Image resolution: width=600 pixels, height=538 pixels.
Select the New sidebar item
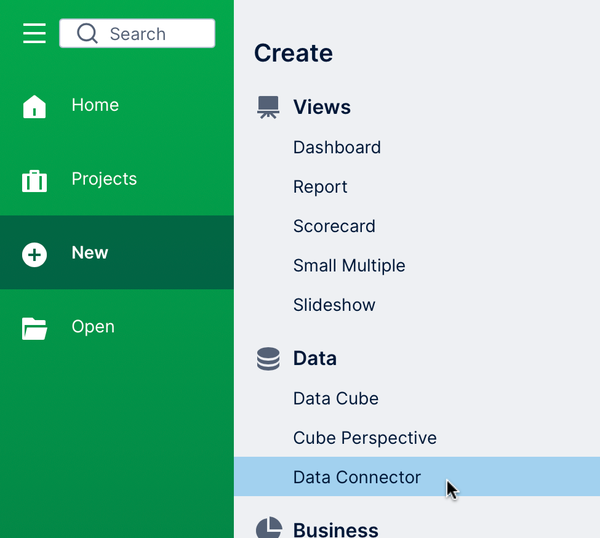pyautogui.click(x=117, y=253)
